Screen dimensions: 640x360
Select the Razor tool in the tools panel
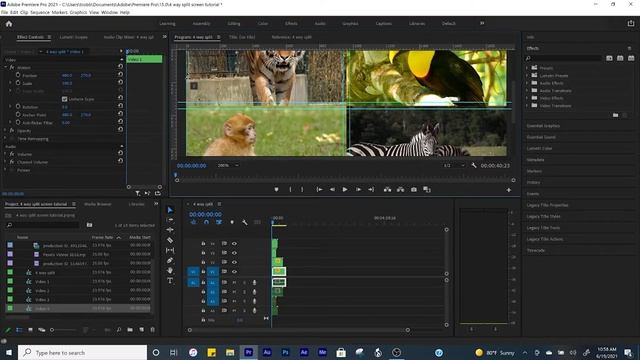coord(170,240)
